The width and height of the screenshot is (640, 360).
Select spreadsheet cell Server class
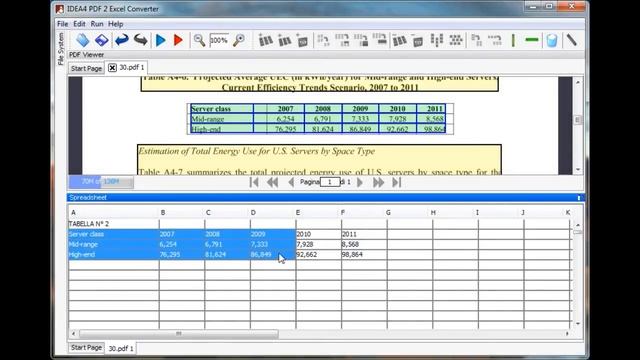113,234
